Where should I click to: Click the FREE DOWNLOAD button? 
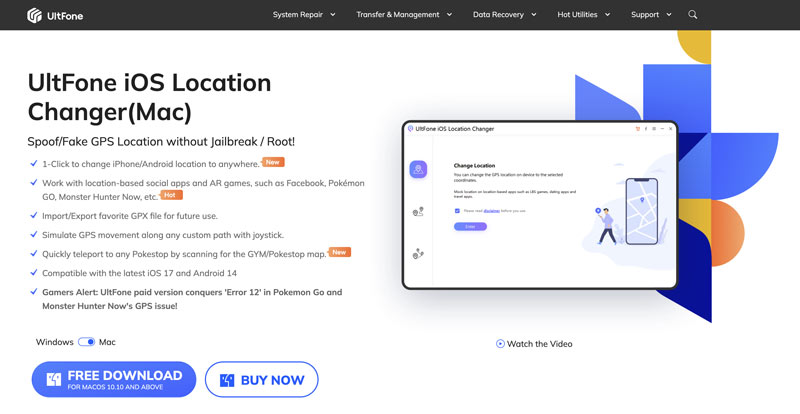(114, 380)
